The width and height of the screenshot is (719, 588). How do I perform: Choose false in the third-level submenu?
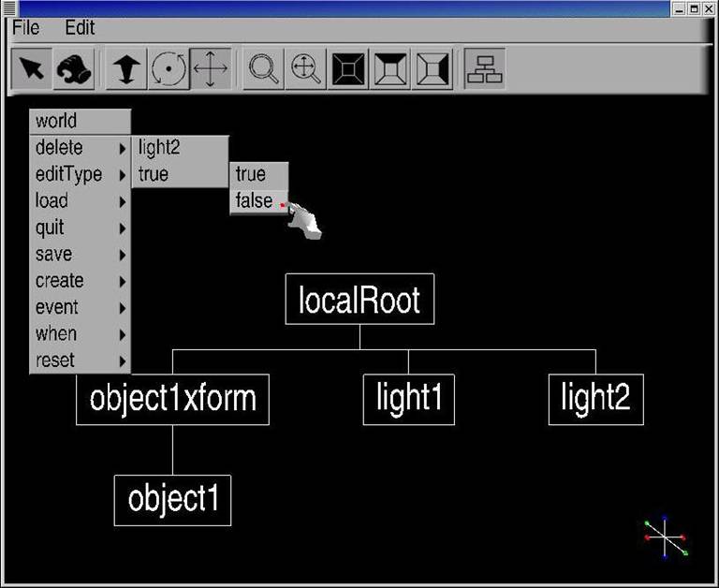pyautogui.click(x=259, y=201)
